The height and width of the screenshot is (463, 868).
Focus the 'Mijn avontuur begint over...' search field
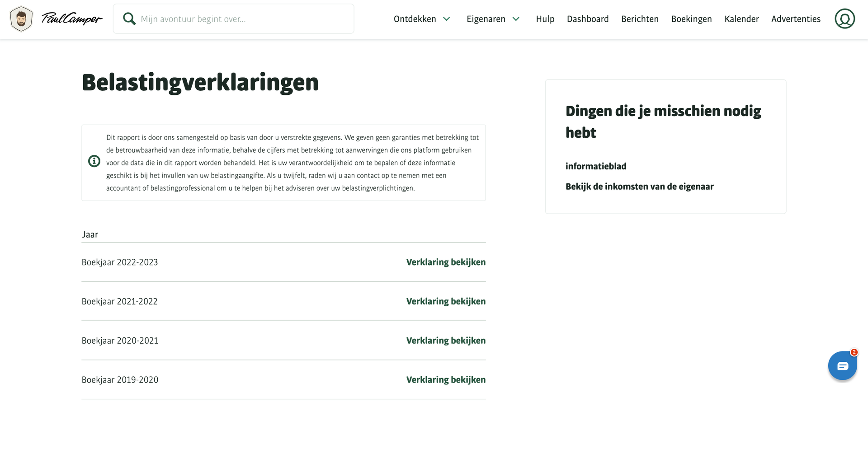tap(233, 19)
